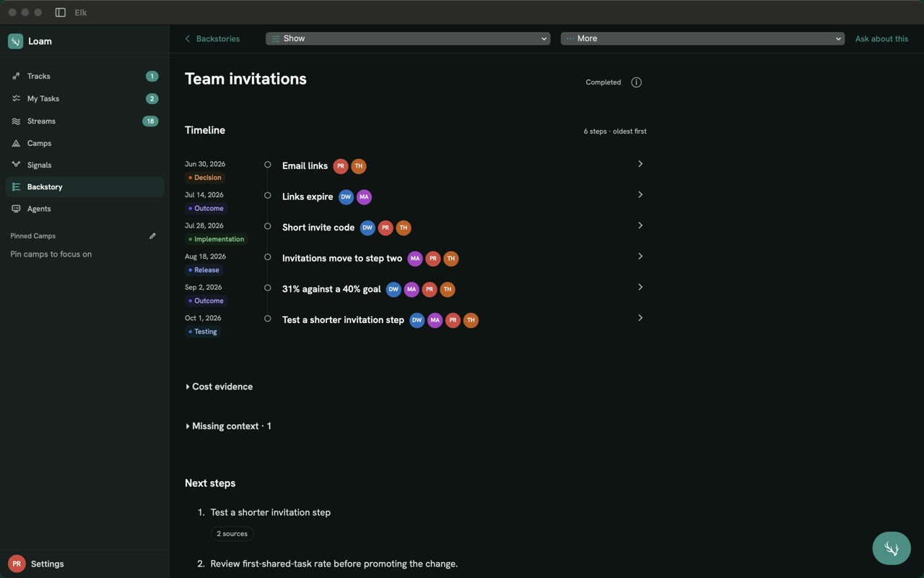This screenshot has width=924, height=578.
Task: Open the Signals section
Action: point(84,165)
